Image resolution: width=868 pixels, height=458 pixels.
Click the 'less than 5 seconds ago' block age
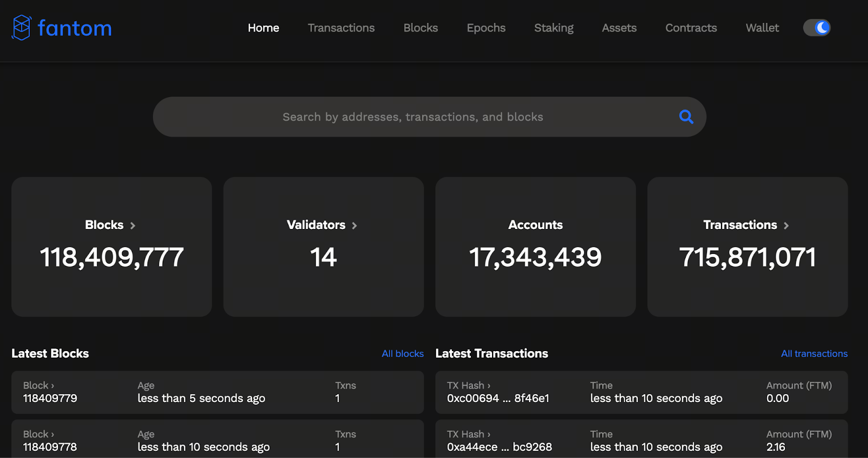click(x=201, y=398)
